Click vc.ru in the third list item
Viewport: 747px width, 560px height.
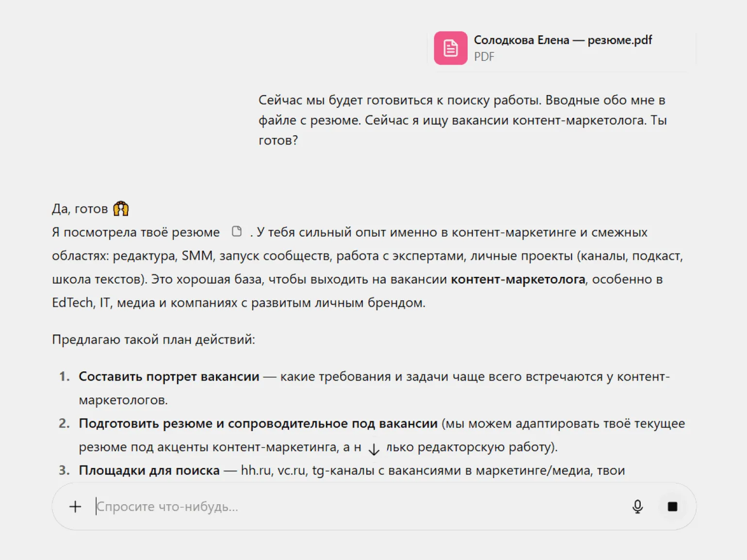(x=291, y=470)
